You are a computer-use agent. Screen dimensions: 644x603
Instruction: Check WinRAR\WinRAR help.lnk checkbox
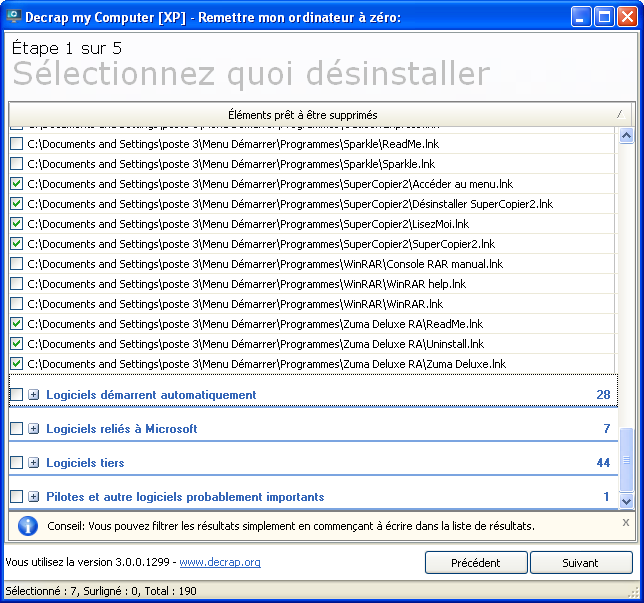click(x=16, y=284)
